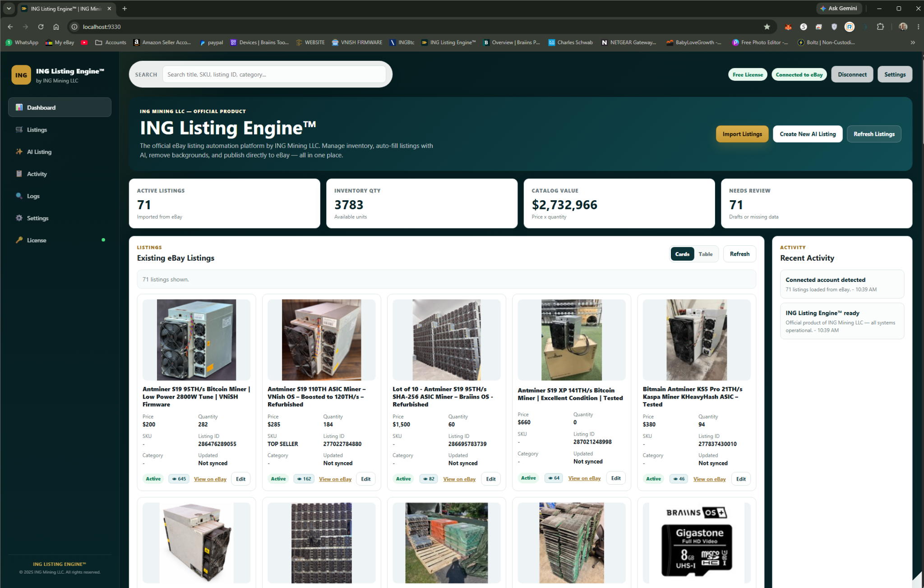Open Antminer S19 XP 141TH/s thumbnail
The width and height of the screenshot is (924, 588).
pyautogui.click(x=571, y=340)
